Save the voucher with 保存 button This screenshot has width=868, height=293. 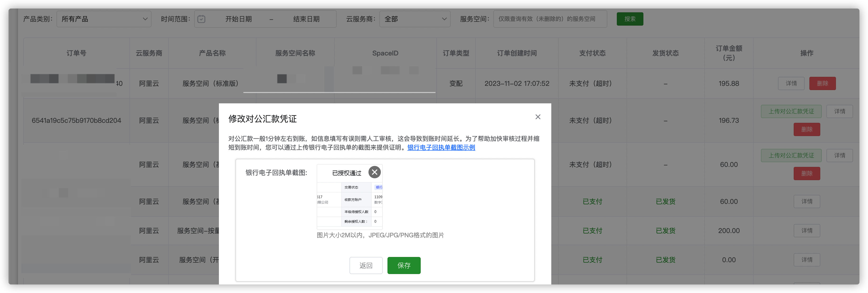404,266
